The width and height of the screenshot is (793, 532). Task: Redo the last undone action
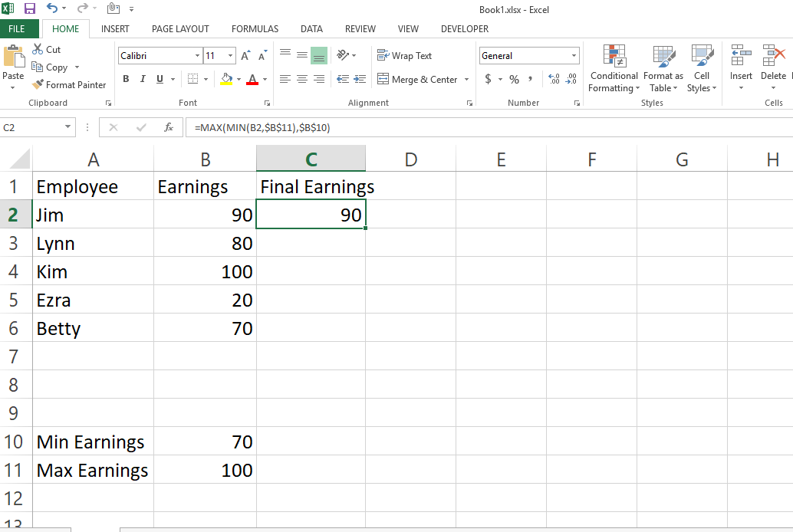tap(82, 8)
